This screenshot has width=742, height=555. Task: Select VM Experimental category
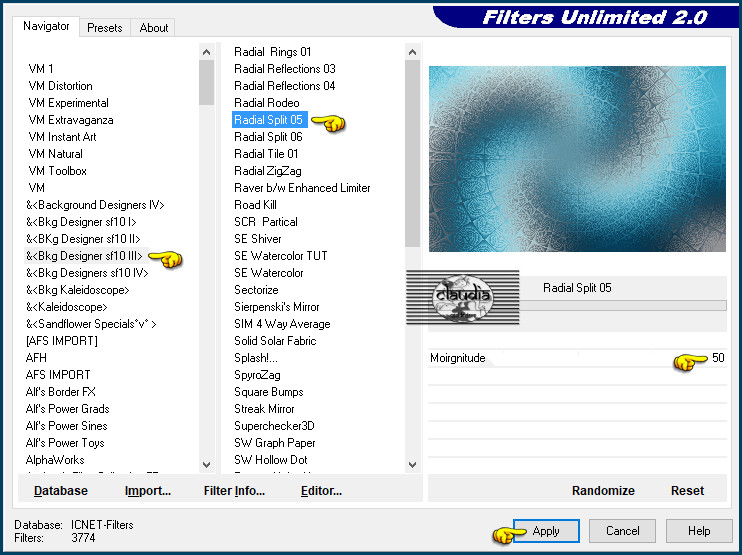[68, 103]
